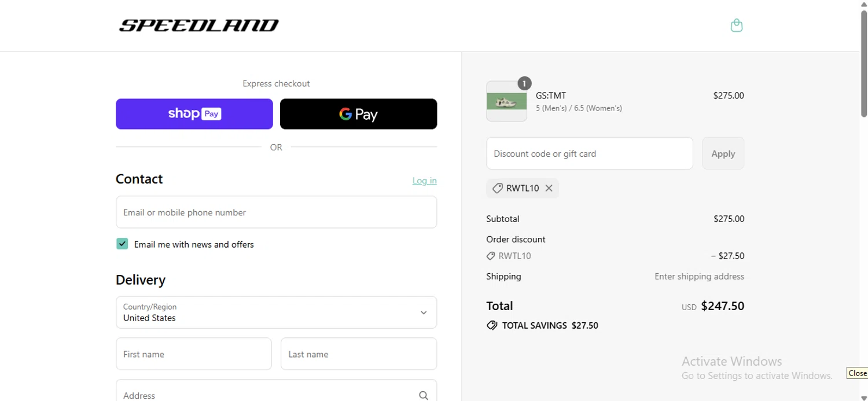Click the Subtotal $275.00 value
The width and height of the screenshot is (868, 401).
[729, 219]
